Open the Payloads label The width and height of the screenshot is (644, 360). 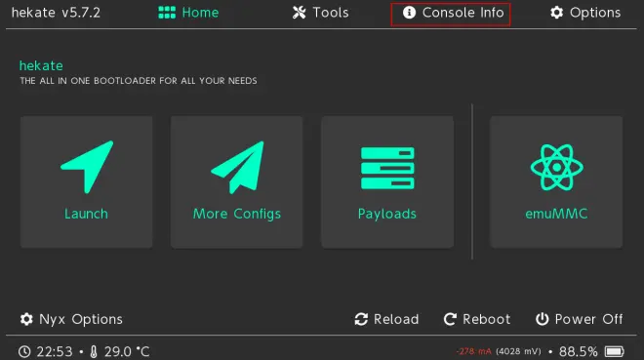(x=387, y=214)
